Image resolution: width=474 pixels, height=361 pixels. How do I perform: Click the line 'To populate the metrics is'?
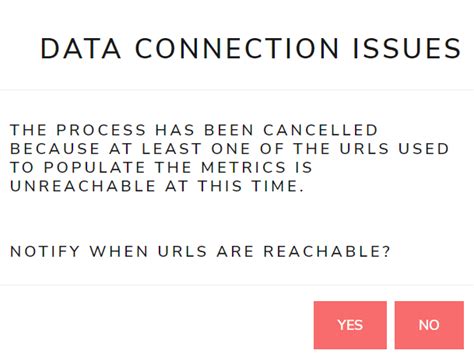point(161,167)
